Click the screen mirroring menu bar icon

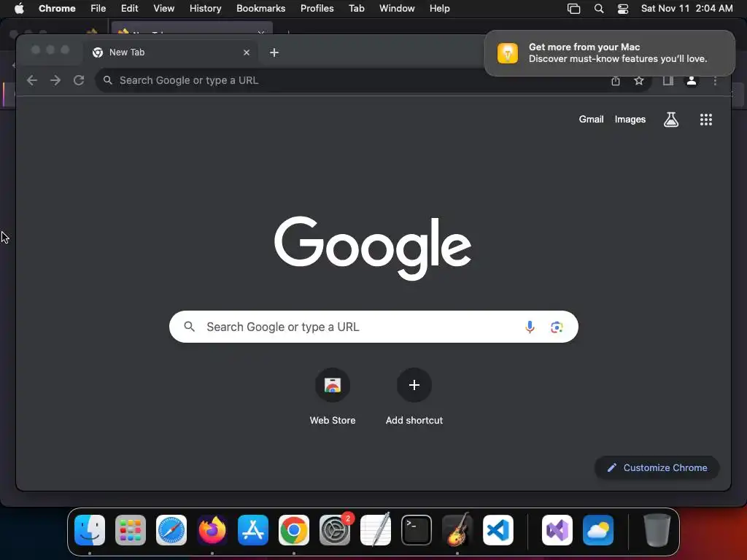coord(573,9)
